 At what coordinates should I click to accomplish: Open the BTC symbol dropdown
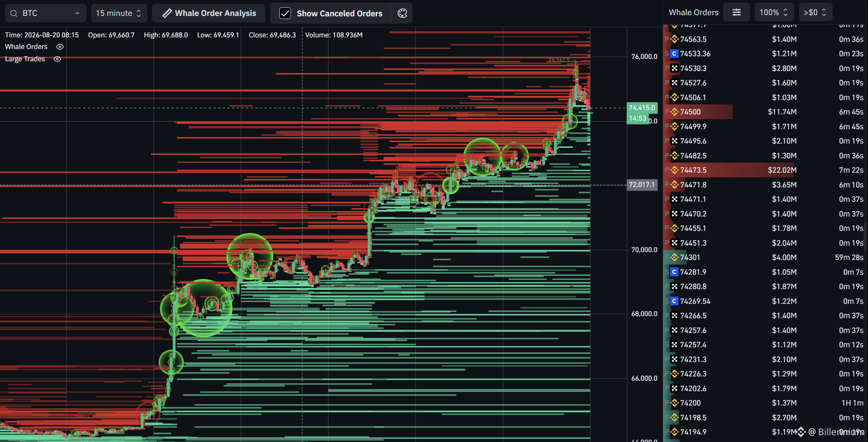pyautogui.click(x=45, y=13)
